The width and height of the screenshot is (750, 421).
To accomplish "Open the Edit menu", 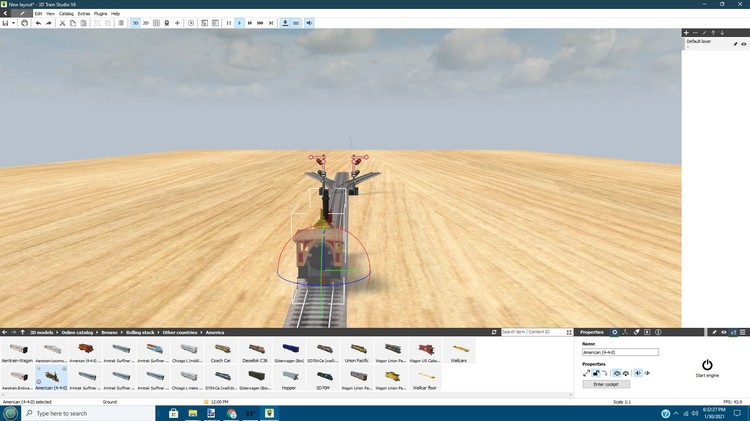I will pos(38,14).
